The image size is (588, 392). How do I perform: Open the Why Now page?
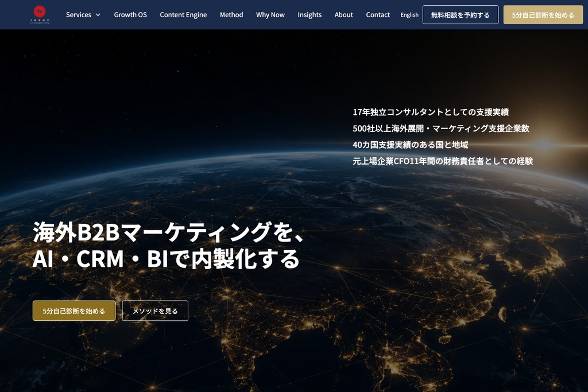(270, 14)
